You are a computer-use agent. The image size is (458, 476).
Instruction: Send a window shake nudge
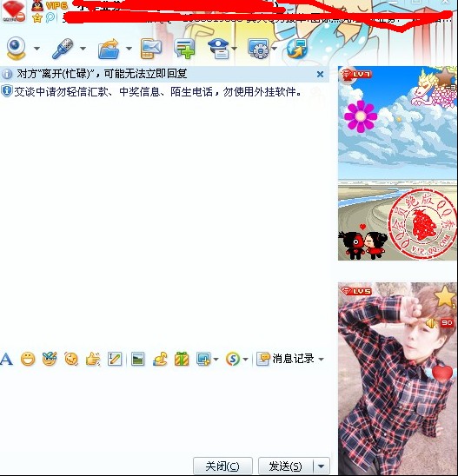click(x=71, y=359)
